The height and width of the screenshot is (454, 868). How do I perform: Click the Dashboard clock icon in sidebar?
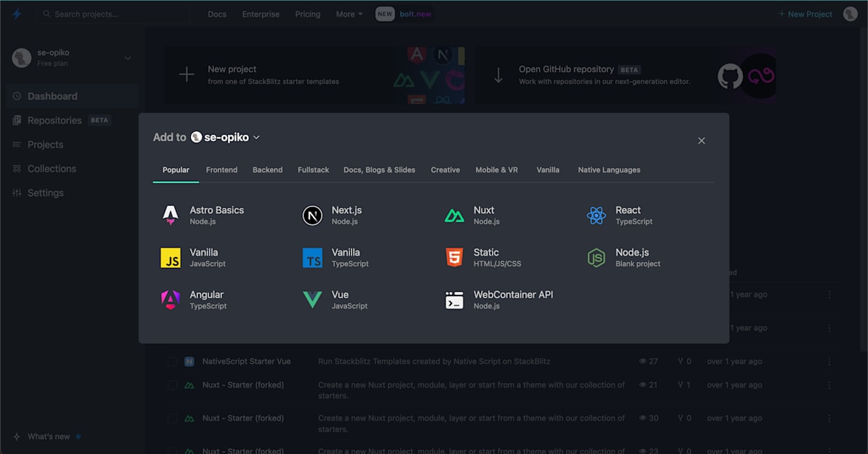17,96
